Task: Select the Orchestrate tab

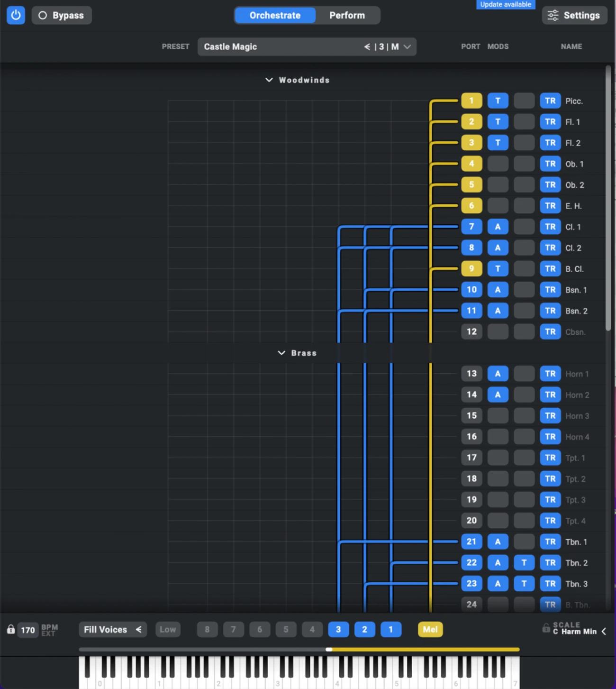Action: [x=275, y=15]
